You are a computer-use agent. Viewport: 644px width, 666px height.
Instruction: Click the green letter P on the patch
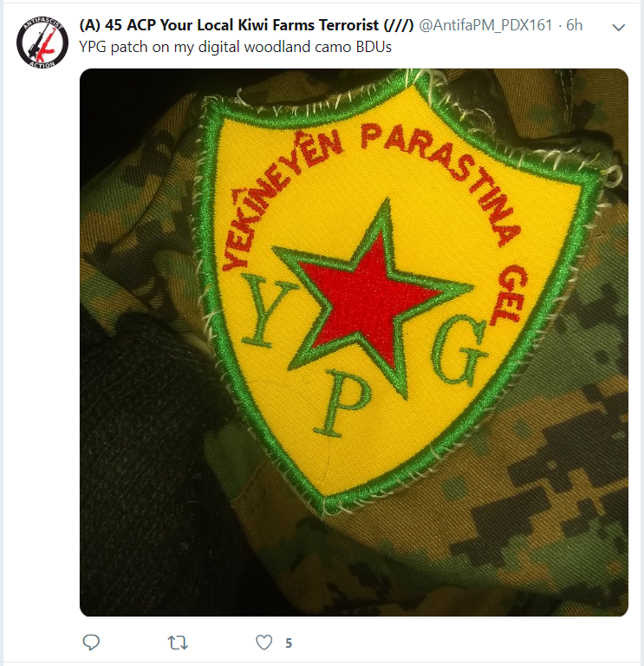[341, 402]
